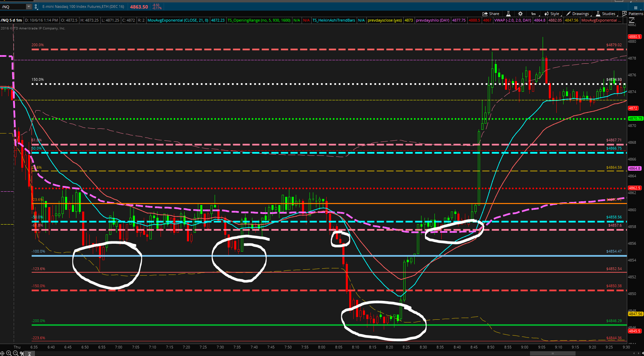The image size is (644, 356).
Task: Zoom in using the magnifier plus icon
Action: click(9, 353)
